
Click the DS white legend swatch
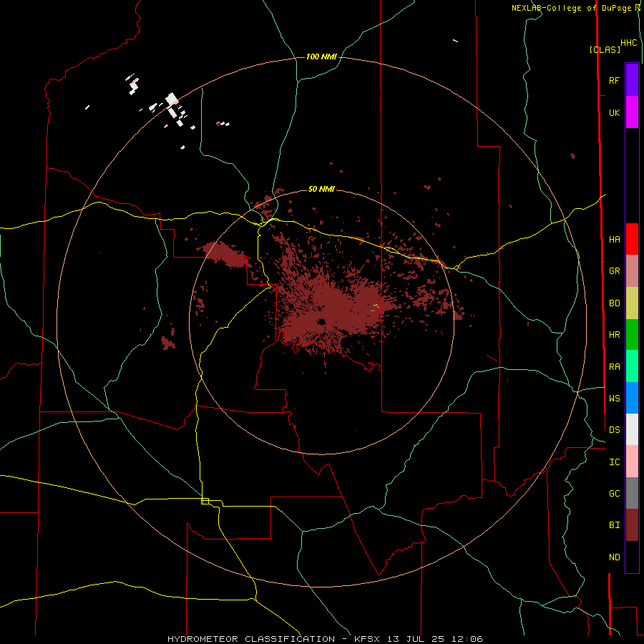[632, 429]
